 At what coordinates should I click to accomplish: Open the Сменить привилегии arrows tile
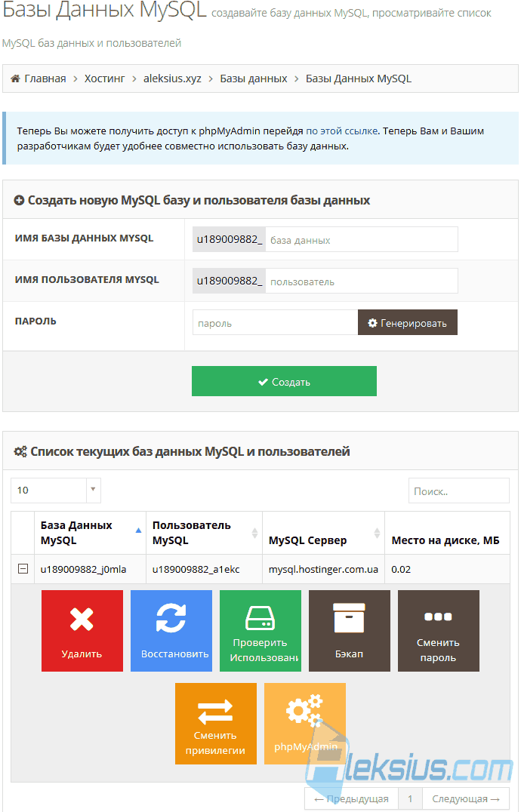215,724
